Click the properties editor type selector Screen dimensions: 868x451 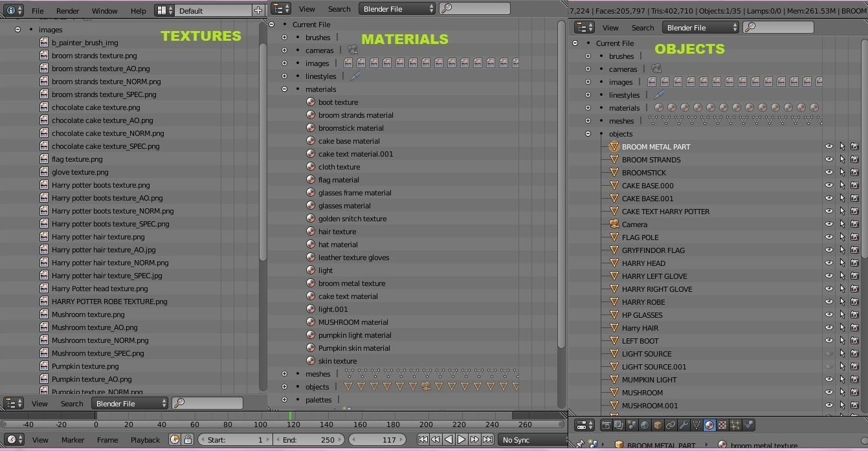coord(584,425)
